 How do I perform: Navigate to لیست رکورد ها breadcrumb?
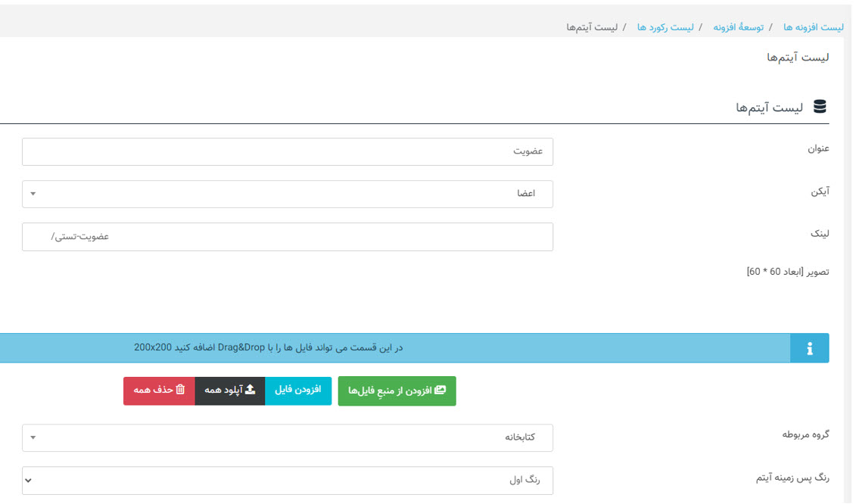tap(665, 27)
